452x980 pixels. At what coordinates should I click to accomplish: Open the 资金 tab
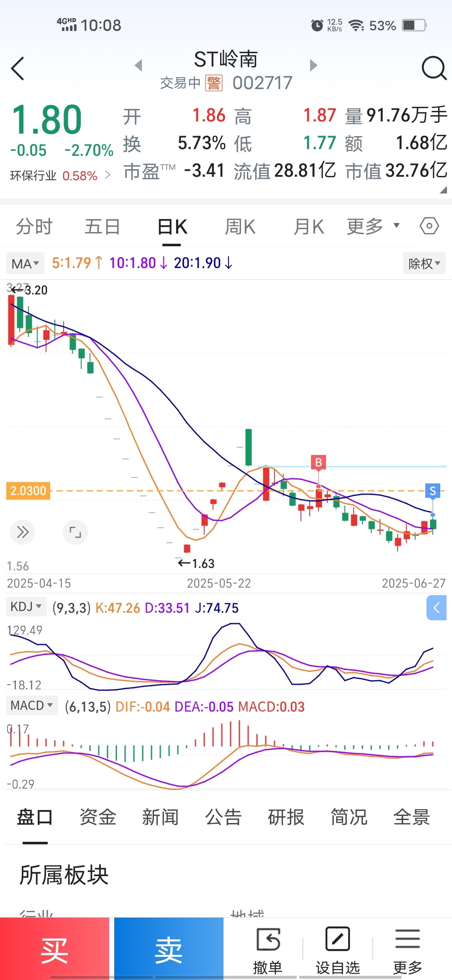(98, 817)
